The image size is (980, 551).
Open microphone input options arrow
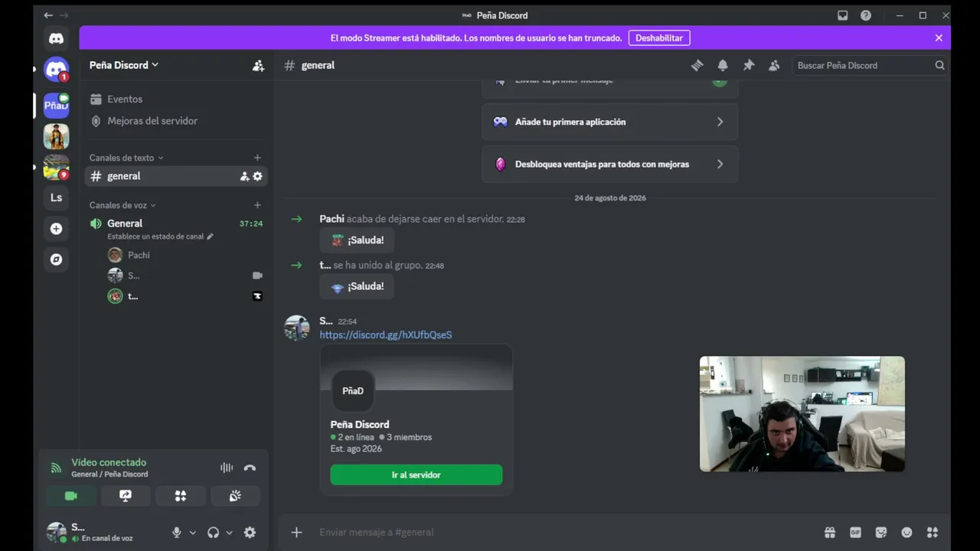(192, 533)
